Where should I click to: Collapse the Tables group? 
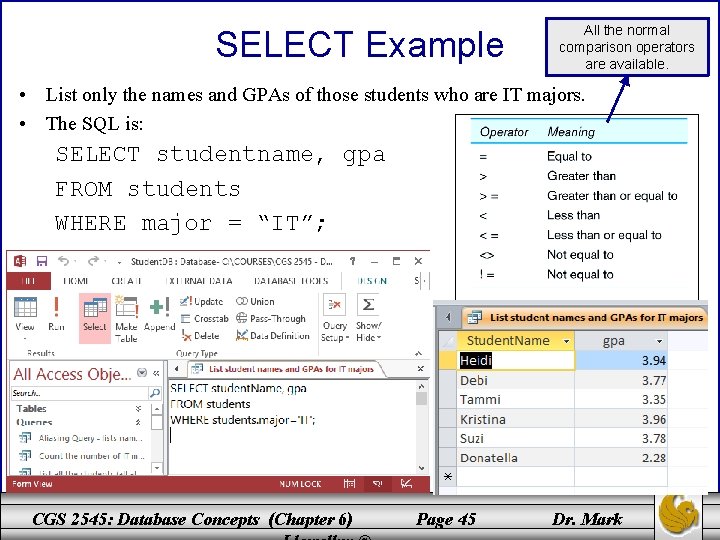pos(138,408)
